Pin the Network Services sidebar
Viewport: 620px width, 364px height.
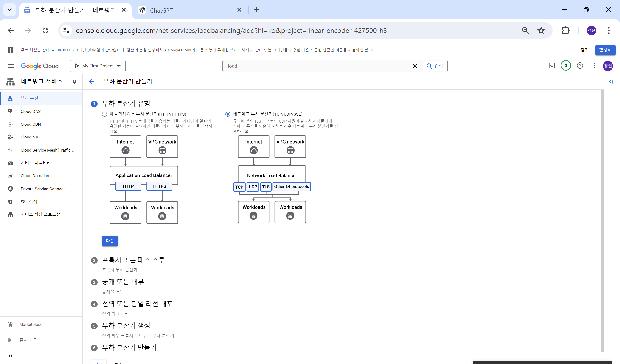[75, 82]
